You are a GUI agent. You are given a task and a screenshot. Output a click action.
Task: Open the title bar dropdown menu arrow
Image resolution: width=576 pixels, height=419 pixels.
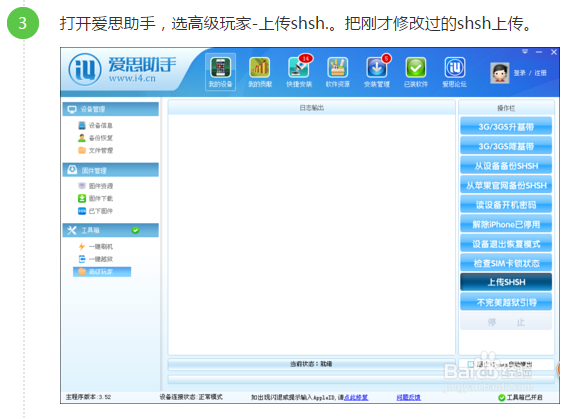[x=525, y=52]
